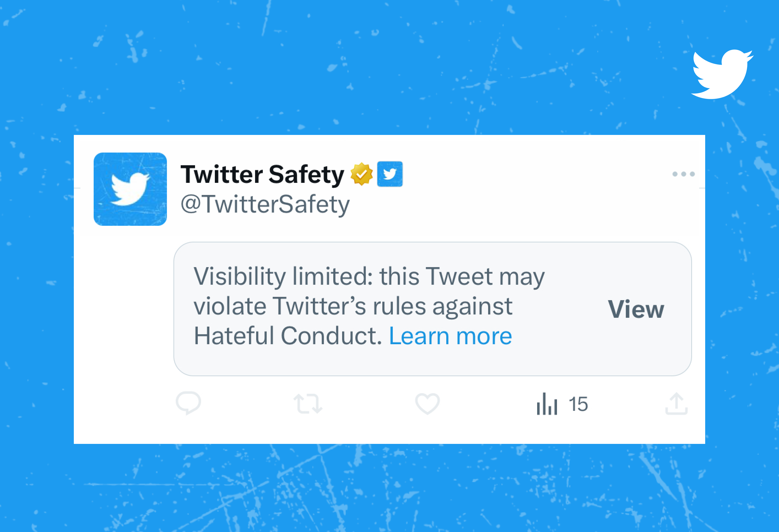Click the view count number 15
The image size is (779, 532).
[x=578, y=404]
